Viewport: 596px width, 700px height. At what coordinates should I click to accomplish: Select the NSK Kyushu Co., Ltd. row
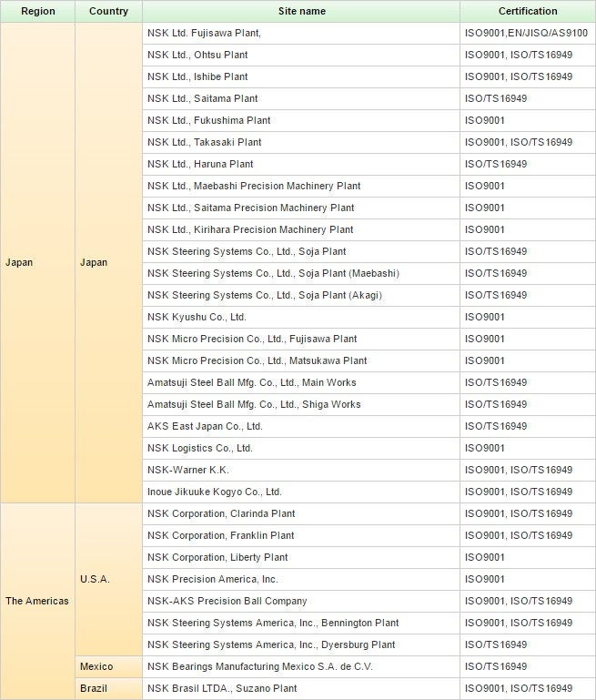pyautogui.click(x=197, y=318)
